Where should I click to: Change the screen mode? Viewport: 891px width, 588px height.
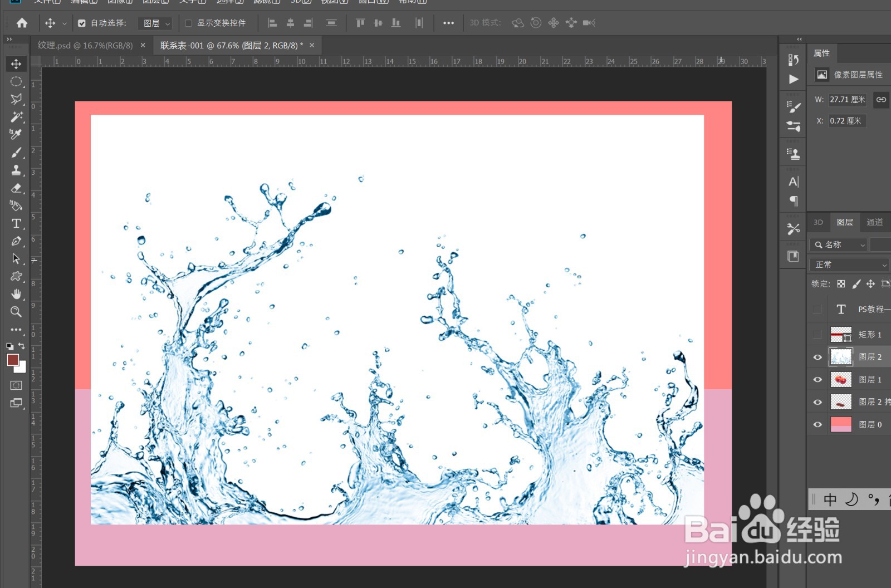pos(16,403)
